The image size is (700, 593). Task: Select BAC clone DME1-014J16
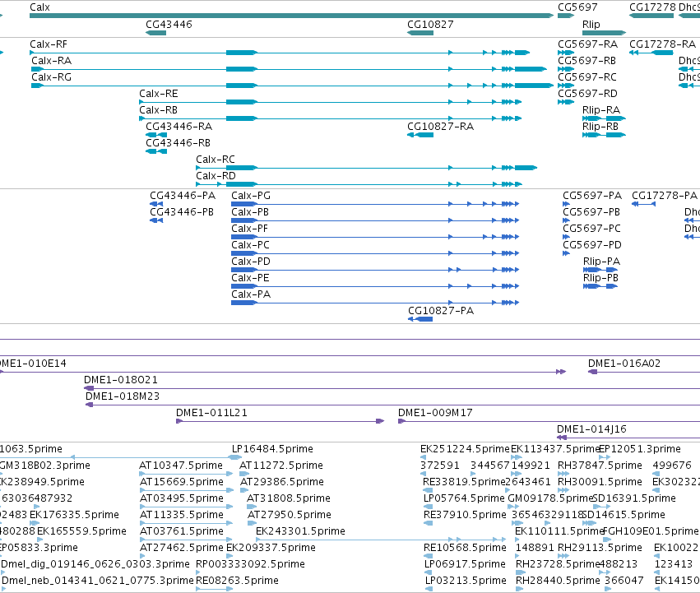(591, 429)
